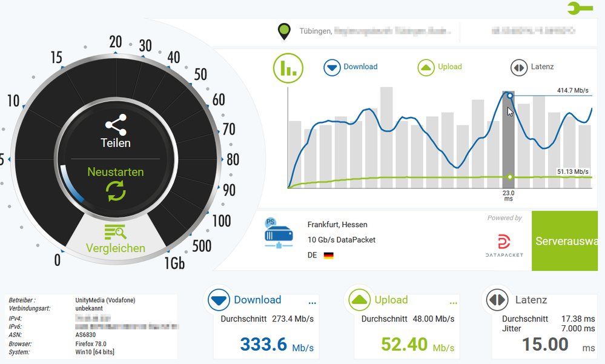Image resolution: width=605 pixels, height=364 pixels.
Task: Click the location pin icon beside Tübingen
Action: click(283, 29)
